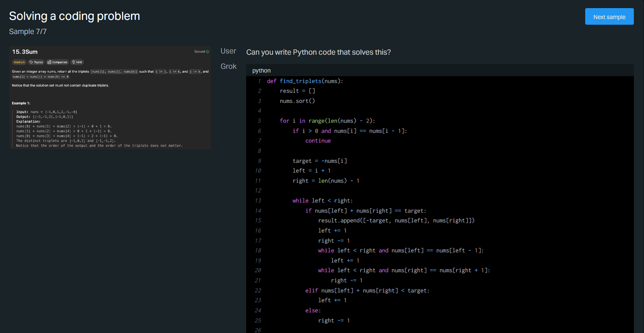
Task: Click the line 'if i > 0 and nums[i] == nums[i - 1]:'
Action: pyautogui.click(x=350, y=131)
